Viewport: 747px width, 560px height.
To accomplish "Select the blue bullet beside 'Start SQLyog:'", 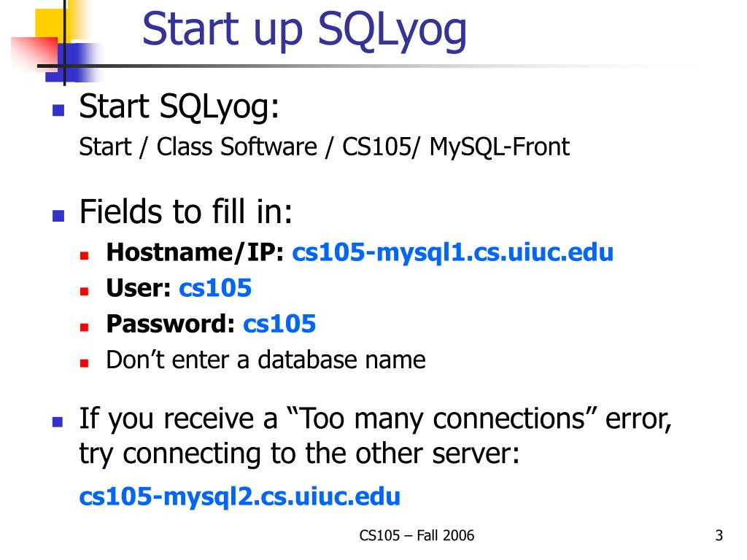I will pos(58,110).
